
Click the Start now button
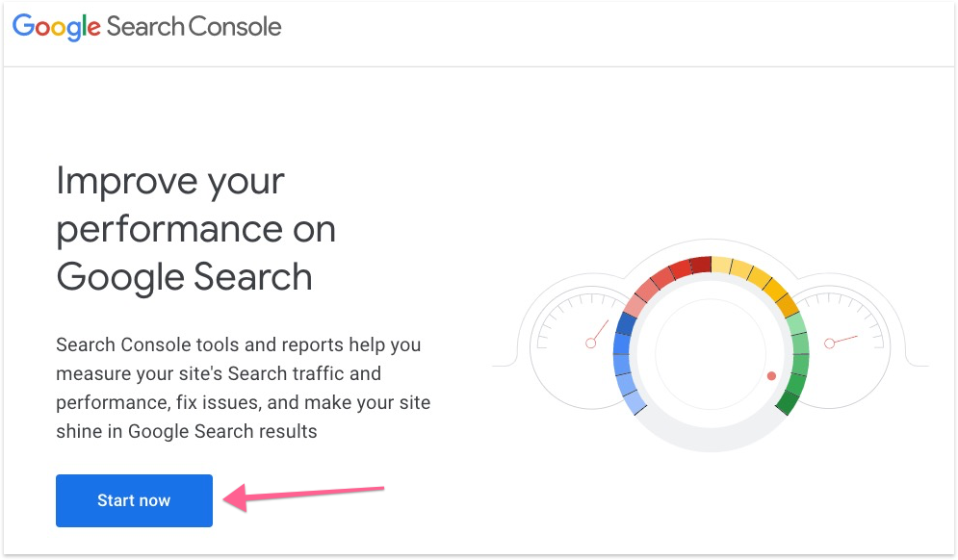point(134,500)
